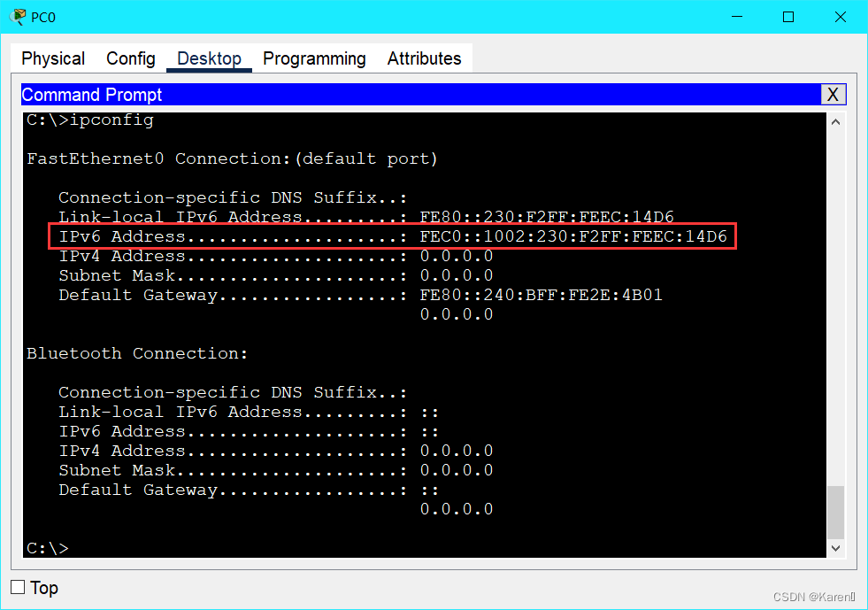Maximize the PC0 window
Screen dimensions: 868x610
tap(788, 17)
